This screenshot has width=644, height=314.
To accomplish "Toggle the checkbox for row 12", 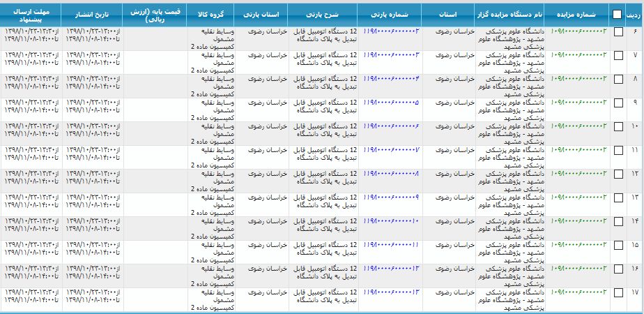I will [x=618, y=174].
